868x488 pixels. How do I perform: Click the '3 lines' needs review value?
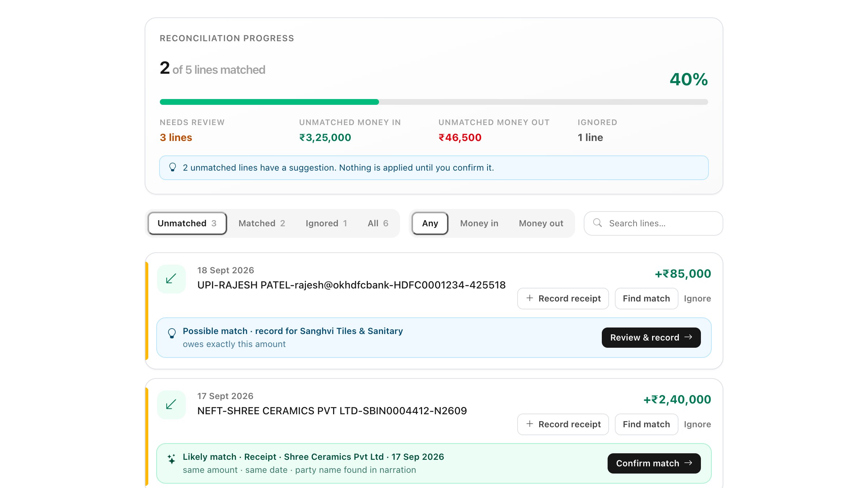coord(176,137)
